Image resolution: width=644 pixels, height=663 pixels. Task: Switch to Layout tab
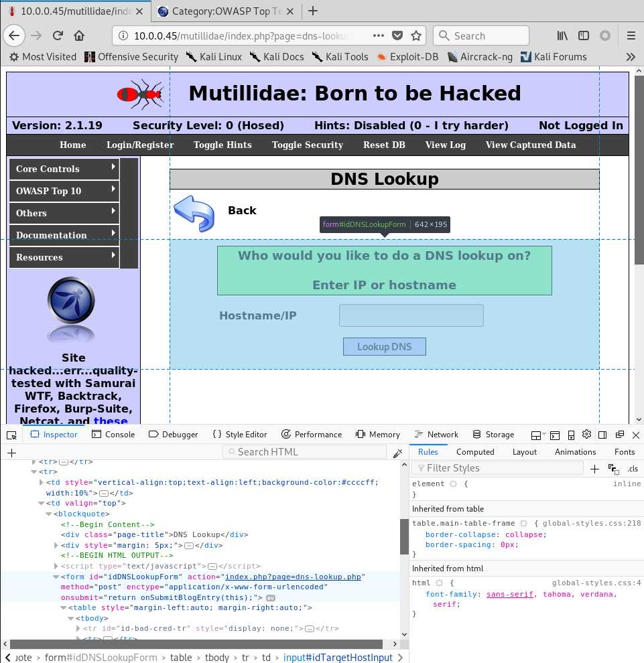(524, 451)
